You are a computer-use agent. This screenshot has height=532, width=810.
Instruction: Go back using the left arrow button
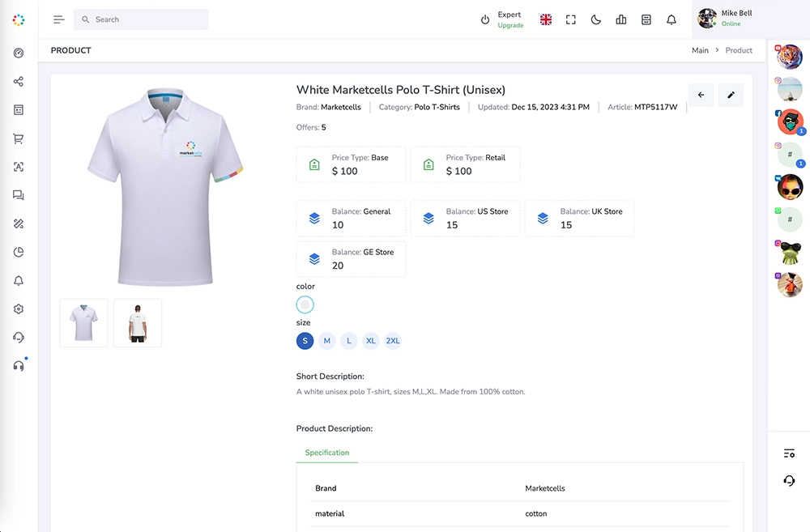coord(701,95)
